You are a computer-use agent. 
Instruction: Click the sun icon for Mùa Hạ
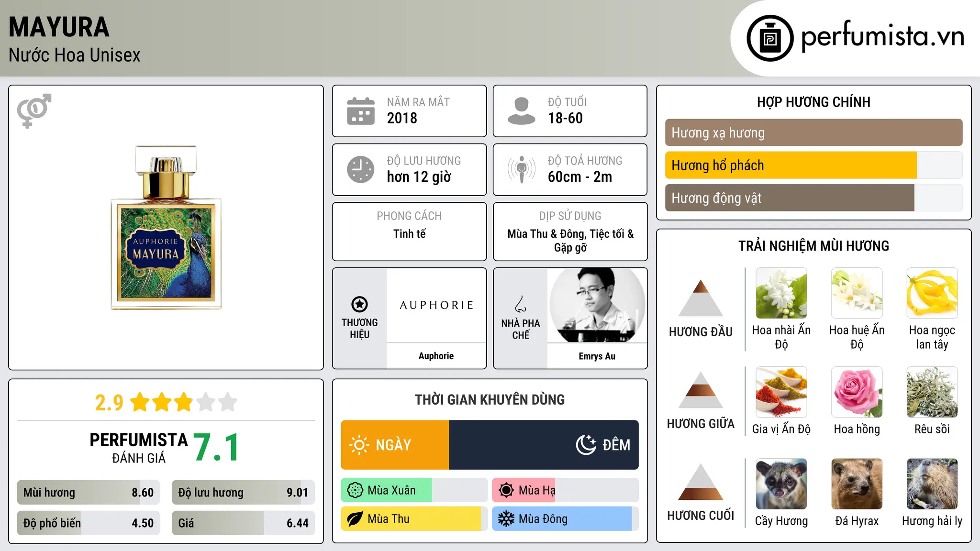[506, 490]
